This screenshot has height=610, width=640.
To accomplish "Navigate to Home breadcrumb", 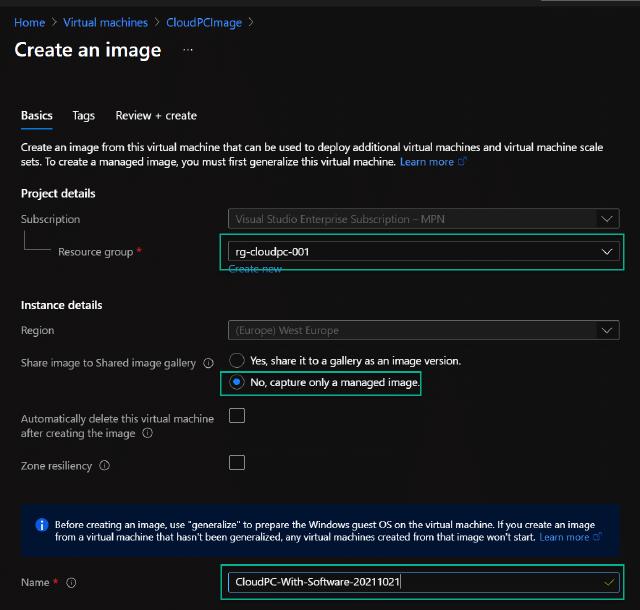I will [x=29, y=22].
